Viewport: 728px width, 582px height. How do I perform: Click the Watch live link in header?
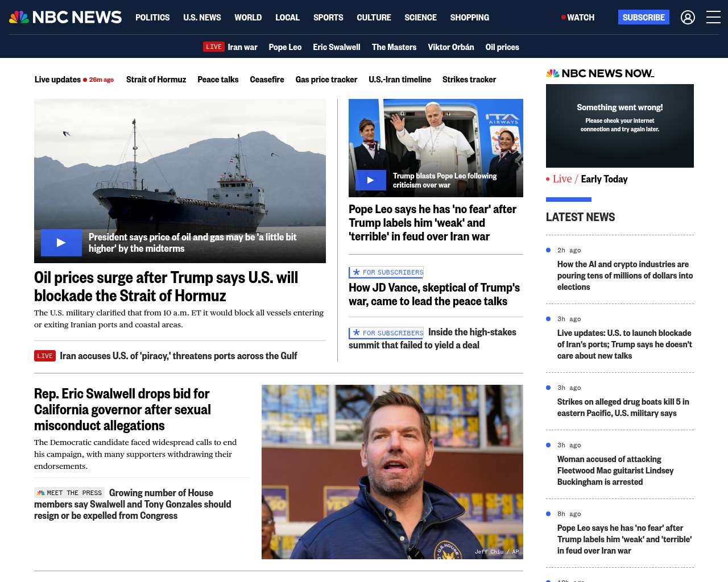click(x=578, y=18)
